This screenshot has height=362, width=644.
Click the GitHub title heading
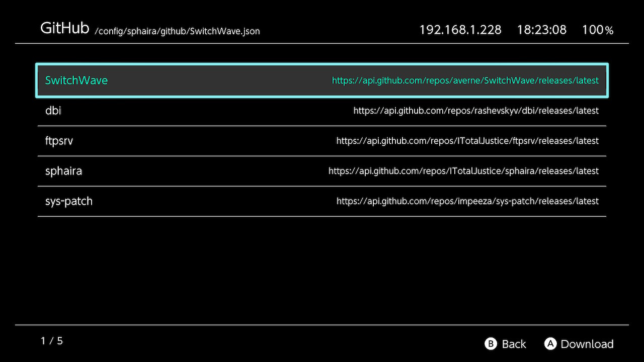[65, 28]
